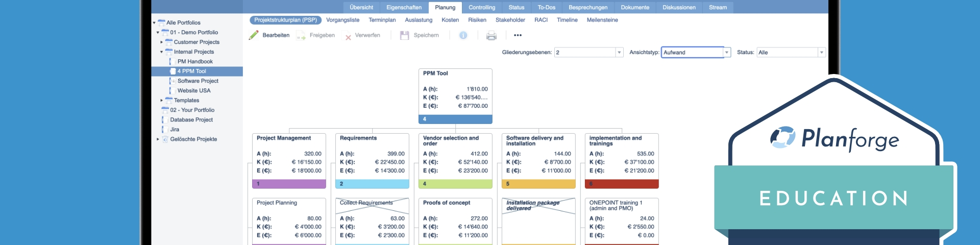The width and height of the screenshot is (980, 245).
Task: Switch to the Übersicht tab
Action: coord(361,7)
